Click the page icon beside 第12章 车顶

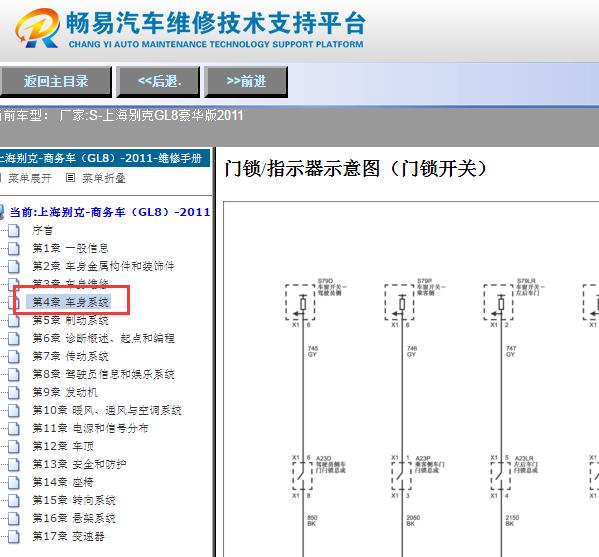(14, 446)
